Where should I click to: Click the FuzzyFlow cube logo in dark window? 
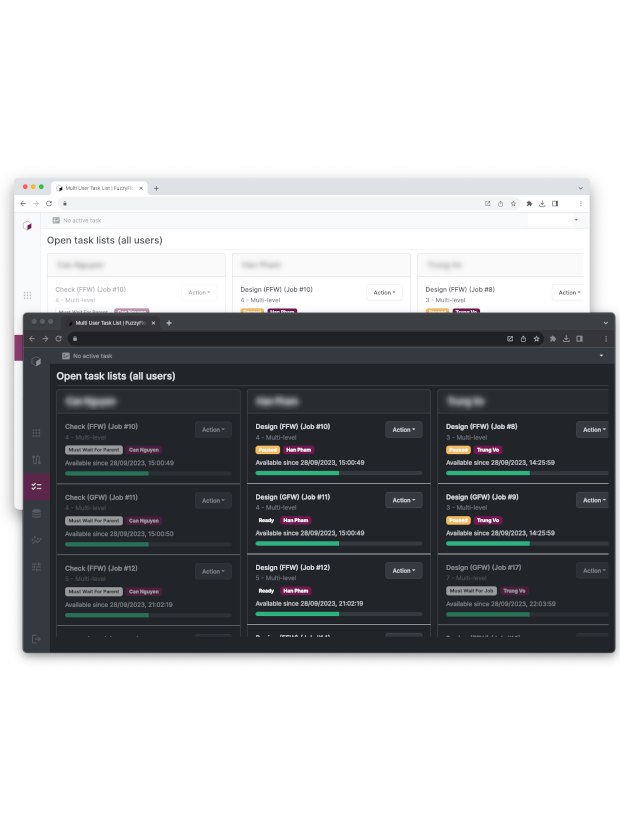click(x=37, y=361)
